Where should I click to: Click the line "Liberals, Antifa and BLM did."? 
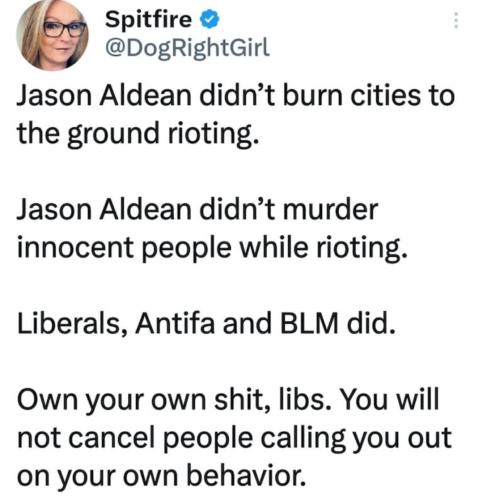point(206,324)
